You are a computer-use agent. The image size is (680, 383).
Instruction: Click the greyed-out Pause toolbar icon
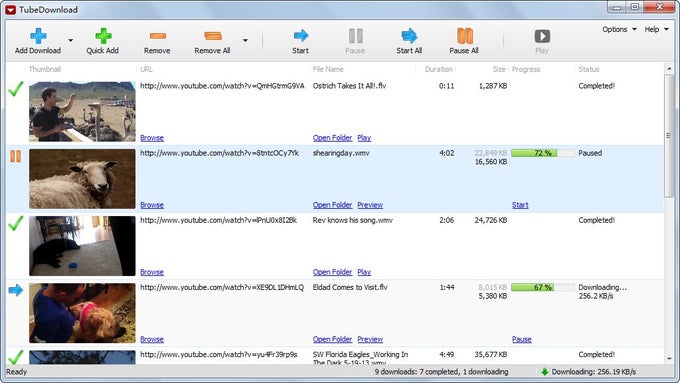pyautogui.click(x=356, y=36)
